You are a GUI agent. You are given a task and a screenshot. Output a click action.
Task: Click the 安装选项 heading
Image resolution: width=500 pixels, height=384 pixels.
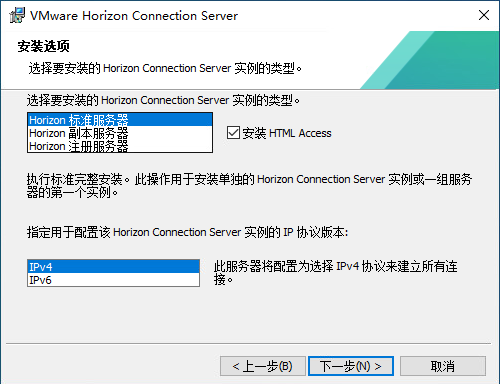(43, 46)
